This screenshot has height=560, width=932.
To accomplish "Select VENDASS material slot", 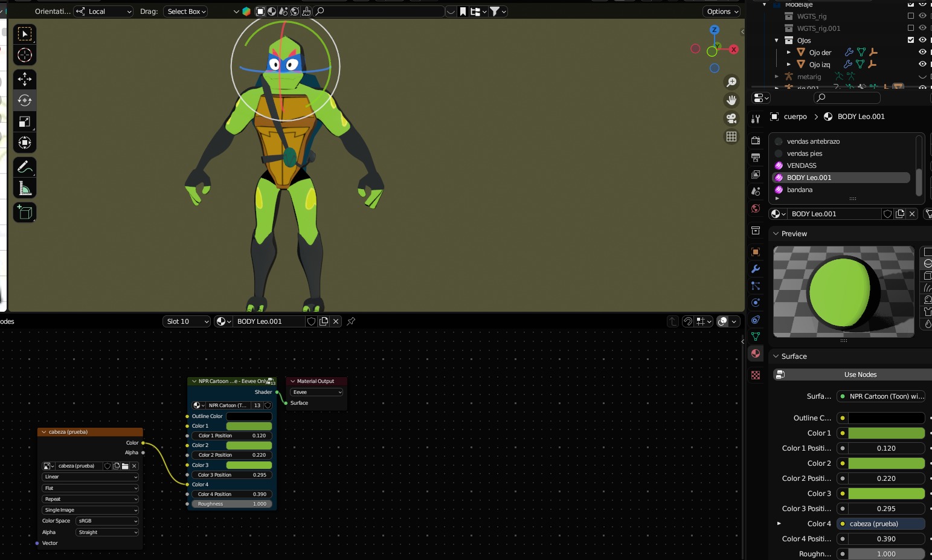I will pos(841,166).
